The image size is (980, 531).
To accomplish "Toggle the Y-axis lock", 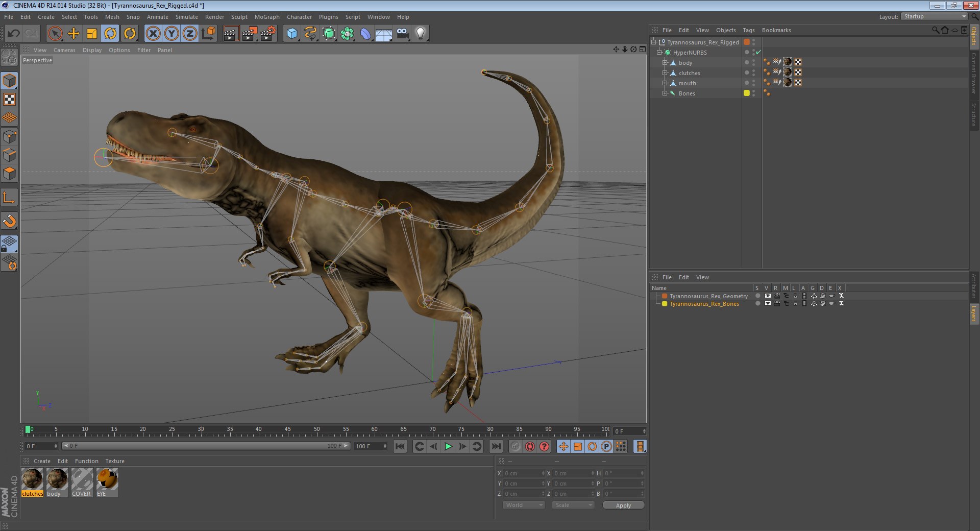I will click(171, 34).
